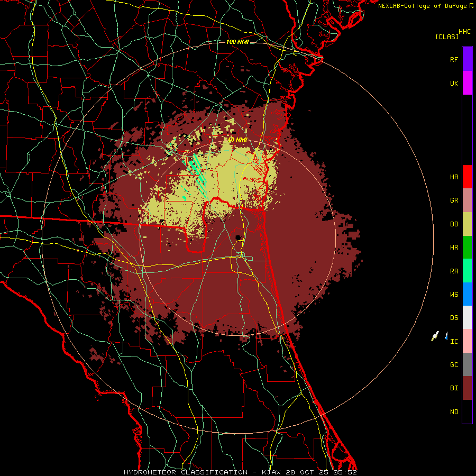Image resolution: width=476 pixels, height=476 pixels.
Task: Click the '05:52' timestamp text
Action: (x=346, y=472)
